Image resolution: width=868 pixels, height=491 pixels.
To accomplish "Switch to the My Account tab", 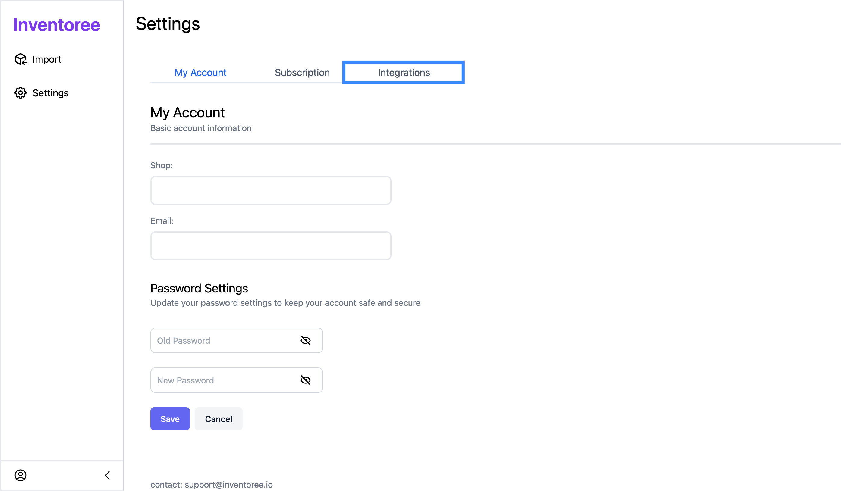I will click(x=200, y=72).
